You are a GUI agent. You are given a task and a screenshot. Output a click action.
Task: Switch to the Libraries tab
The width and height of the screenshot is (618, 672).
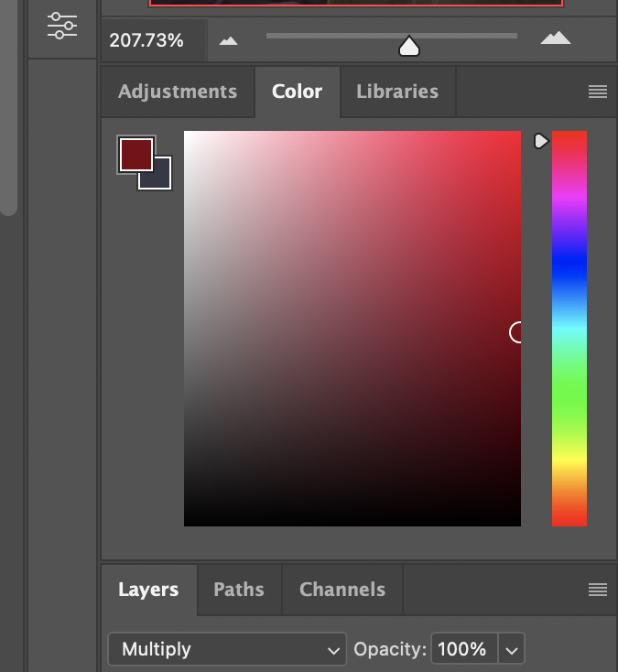tap(397, 92)
